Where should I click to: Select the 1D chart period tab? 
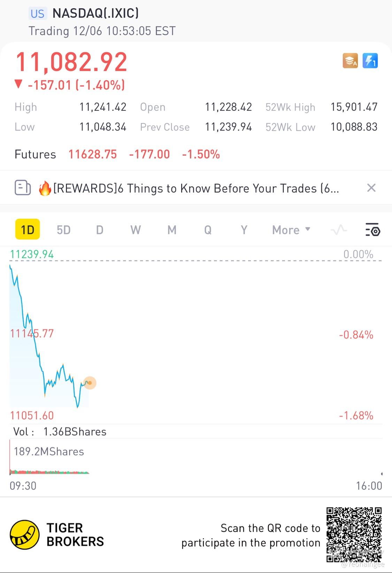tap(28, 230)
